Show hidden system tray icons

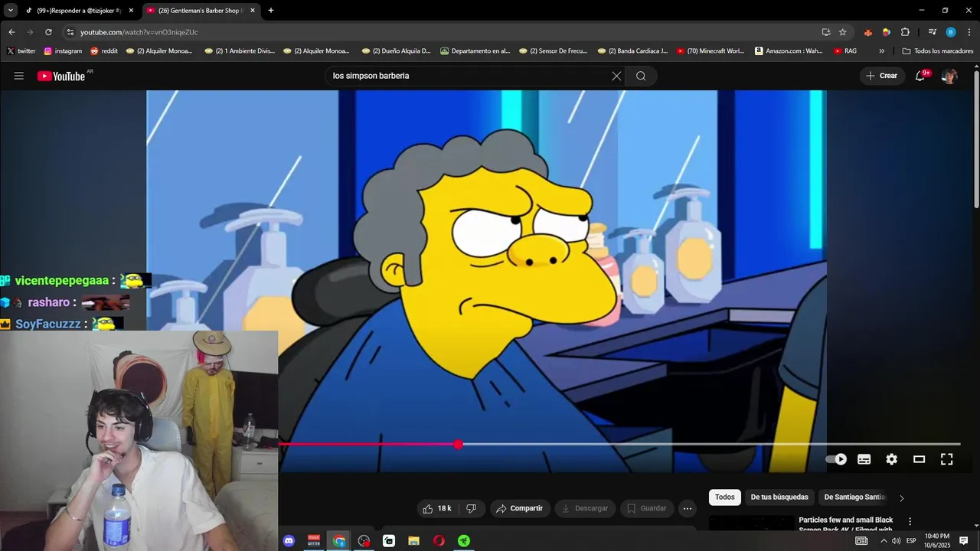[x=884, y=541]
